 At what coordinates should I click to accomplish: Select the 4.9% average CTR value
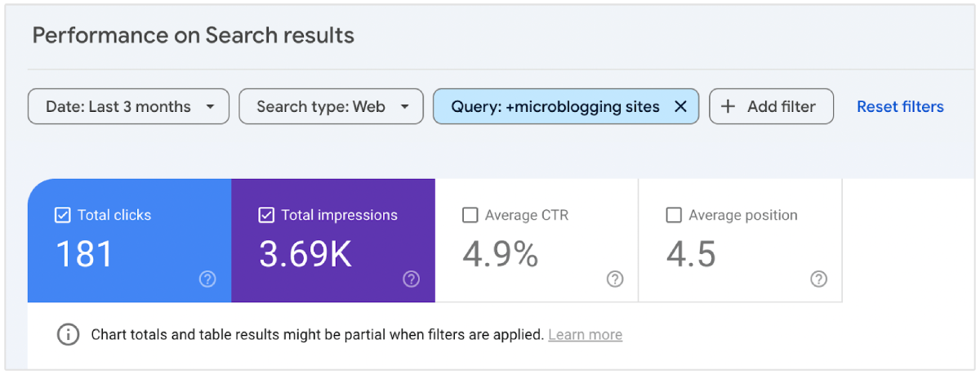(x=500, y=254)
